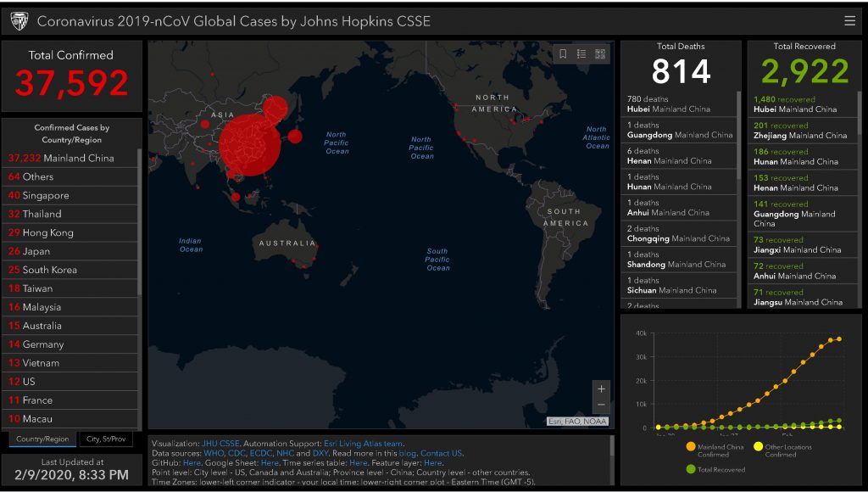This screenshot has height=492, width=868.
Task: Click the Contact US link
Action: tap(441, 453)
